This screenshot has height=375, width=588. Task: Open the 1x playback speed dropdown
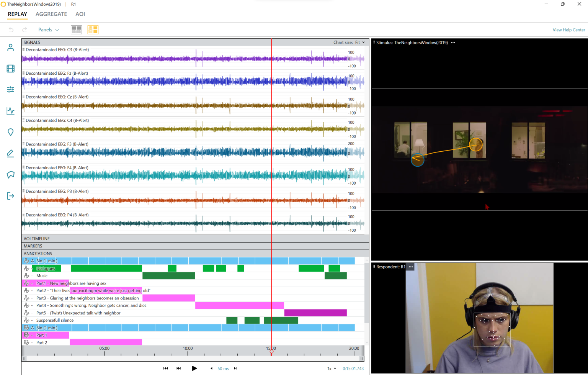332,368
